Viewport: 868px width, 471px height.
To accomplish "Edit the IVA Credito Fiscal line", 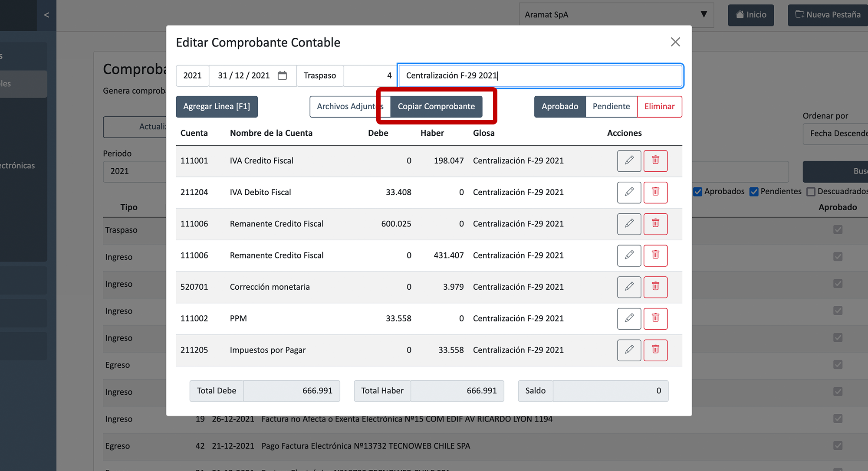I will tap(629, 160).
